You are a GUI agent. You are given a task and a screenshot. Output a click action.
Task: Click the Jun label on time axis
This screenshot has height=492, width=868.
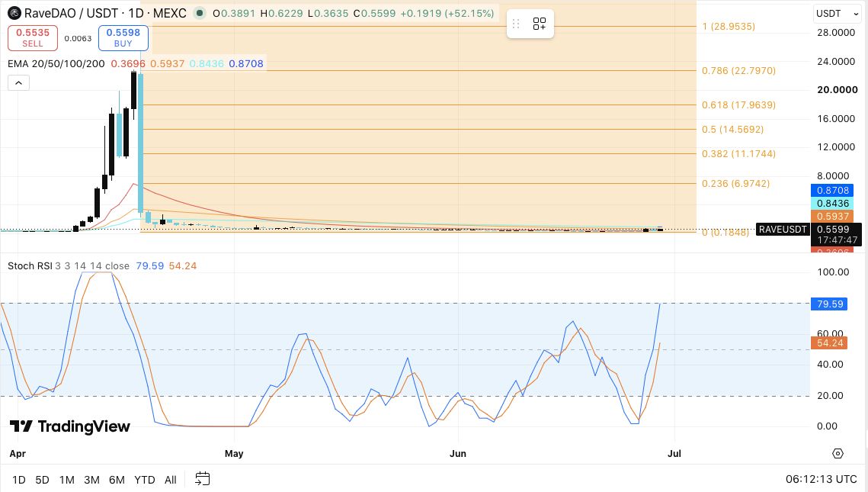(458, 453)
